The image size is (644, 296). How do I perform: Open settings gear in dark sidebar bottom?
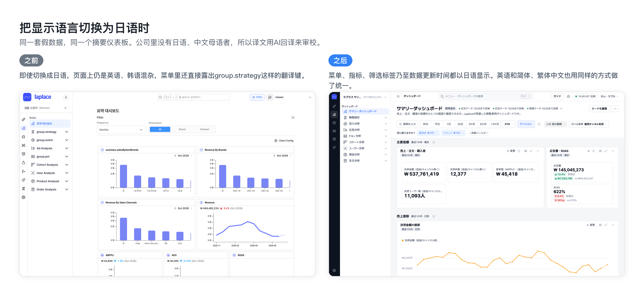(334, 271)
